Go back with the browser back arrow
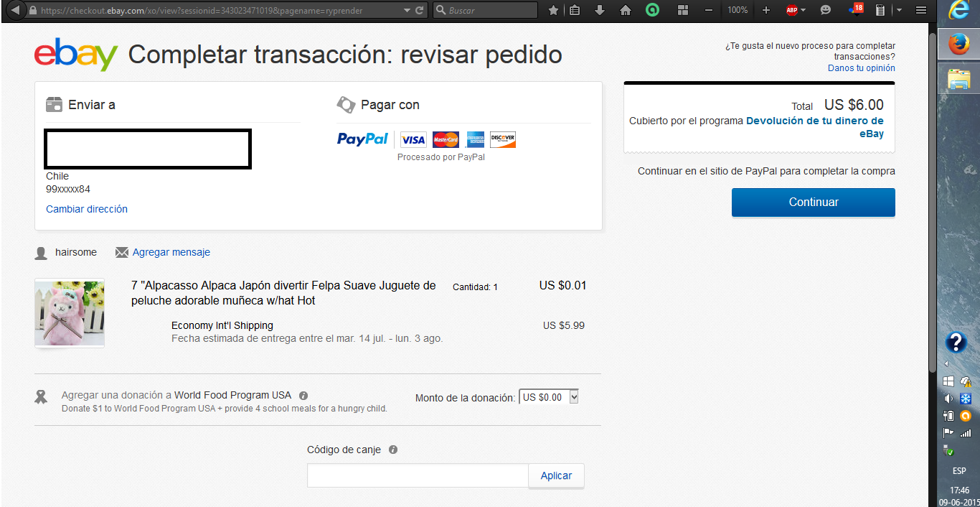 coord(15,11)
